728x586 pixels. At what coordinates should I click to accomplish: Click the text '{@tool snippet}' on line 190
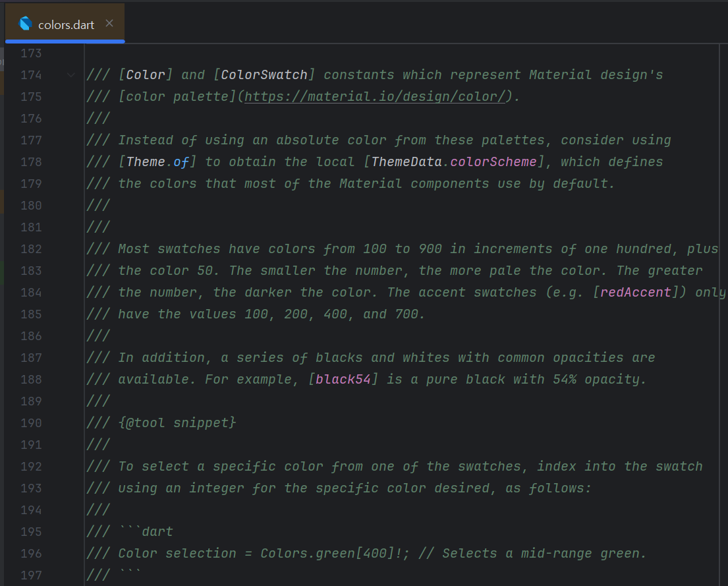[x=177, y=423]
